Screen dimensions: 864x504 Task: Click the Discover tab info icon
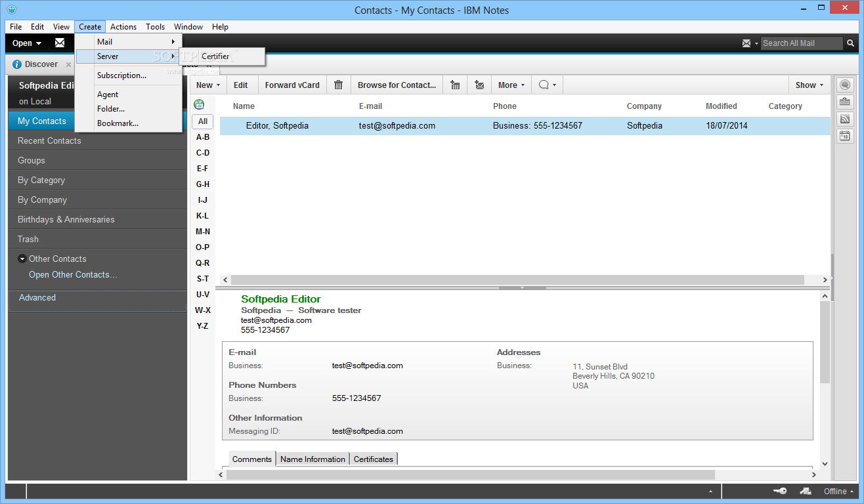coord(17,64)
